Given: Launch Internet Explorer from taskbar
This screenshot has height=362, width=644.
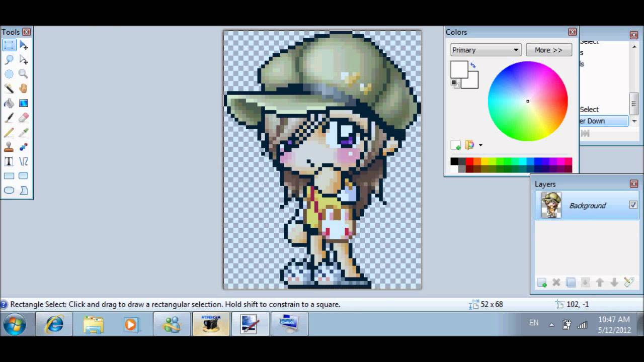Looking at the screenshot, I should (x=54, y=324).
